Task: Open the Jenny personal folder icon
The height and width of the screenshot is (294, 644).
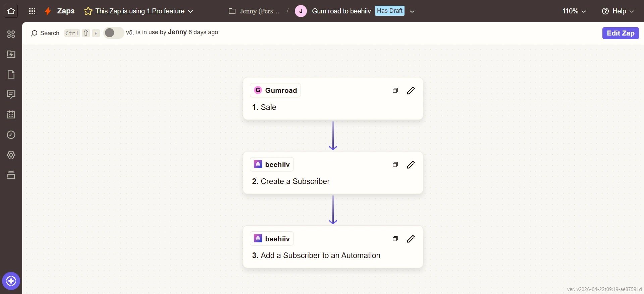Action: tap(232, 11)
